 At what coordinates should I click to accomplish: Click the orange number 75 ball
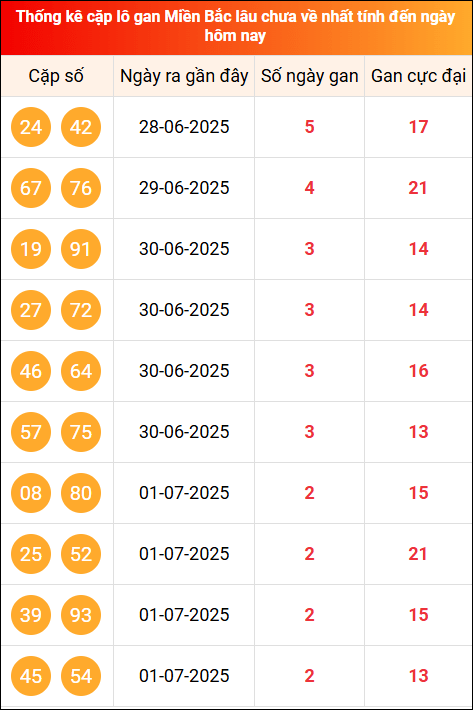[81, 432]
